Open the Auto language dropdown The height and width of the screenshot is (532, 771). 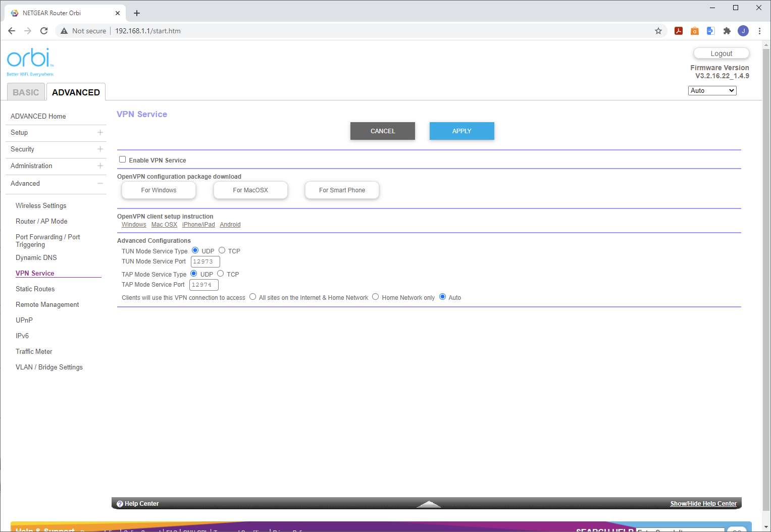tap(712, 90)
